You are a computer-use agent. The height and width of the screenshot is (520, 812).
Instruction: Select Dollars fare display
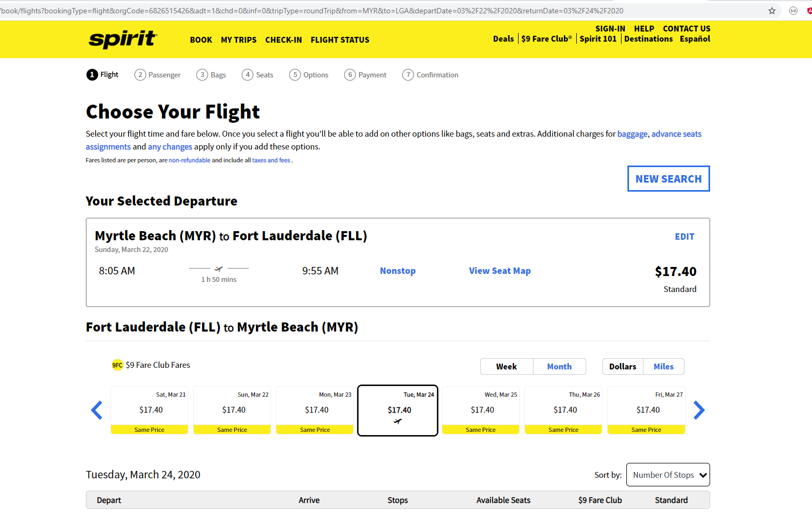point(623,367)
